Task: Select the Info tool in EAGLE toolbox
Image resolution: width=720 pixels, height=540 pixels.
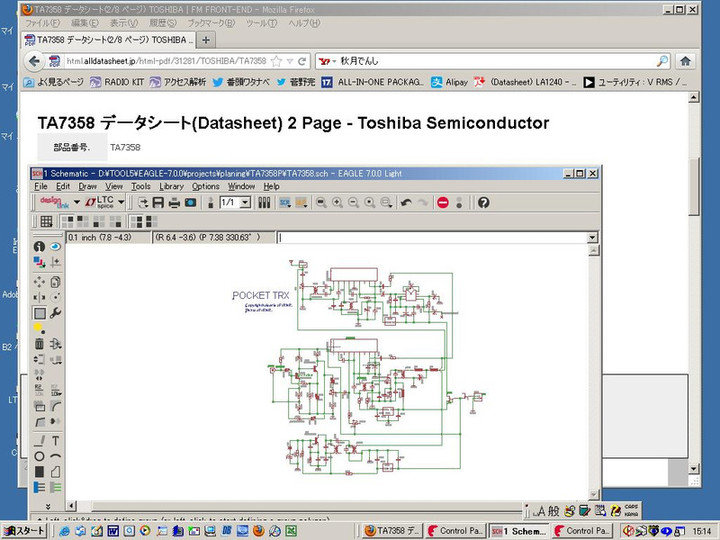Action: pyautogui.click(x=40, y=246)
